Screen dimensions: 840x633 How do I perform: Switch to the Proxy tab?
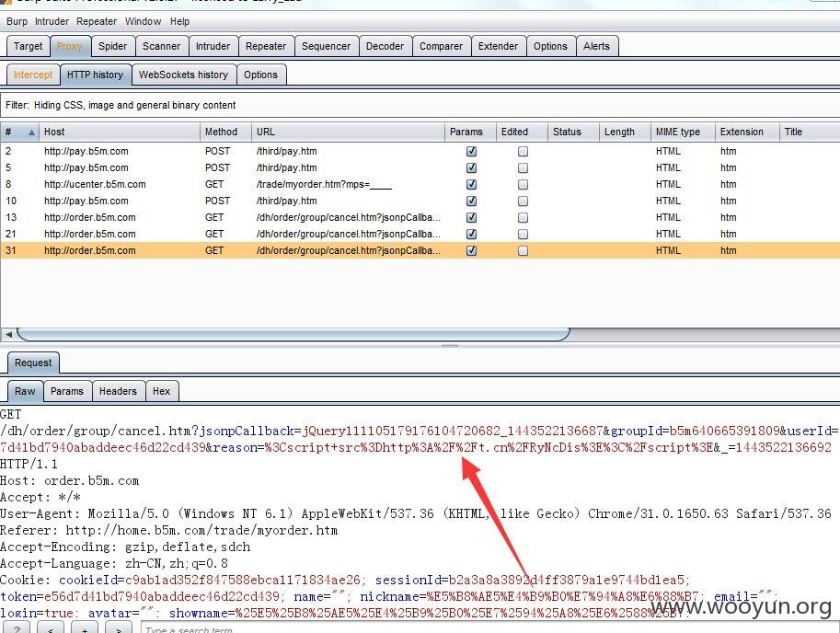coord(70,46)
